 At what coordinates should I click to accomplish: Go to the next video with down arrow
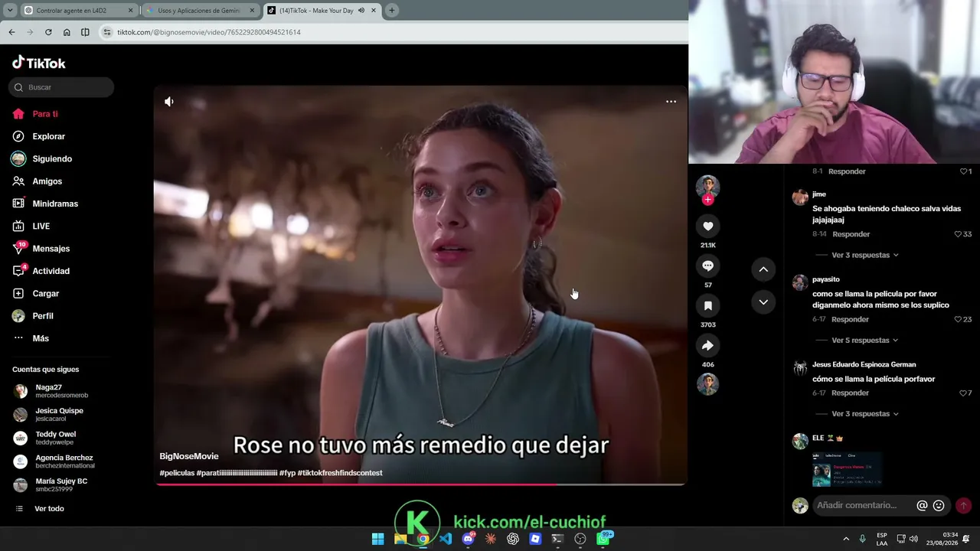tap(763, 302)
